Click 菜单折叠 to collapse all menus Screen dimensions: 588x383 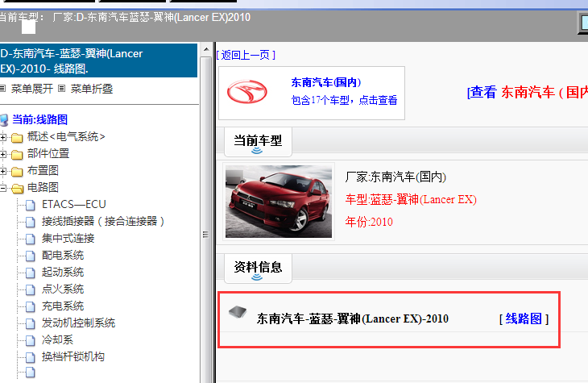[92, 89]
